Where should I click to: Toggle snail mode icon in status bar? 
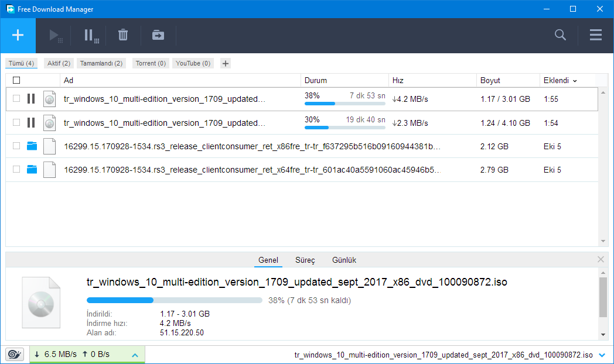tap(15, 354)
